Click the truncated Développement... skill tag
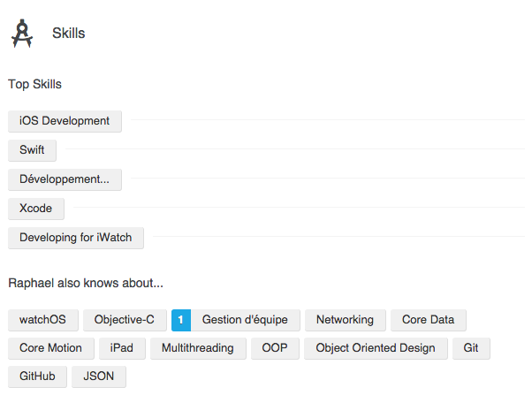This screenshot has height=403, width=532. click(65, 179)
